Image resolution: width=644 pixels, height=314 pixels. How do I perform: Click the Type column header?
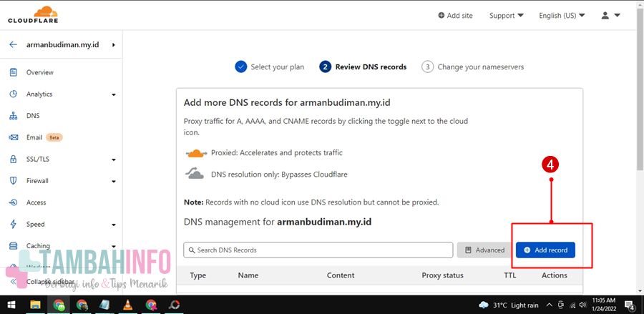[x=198, y=275]
